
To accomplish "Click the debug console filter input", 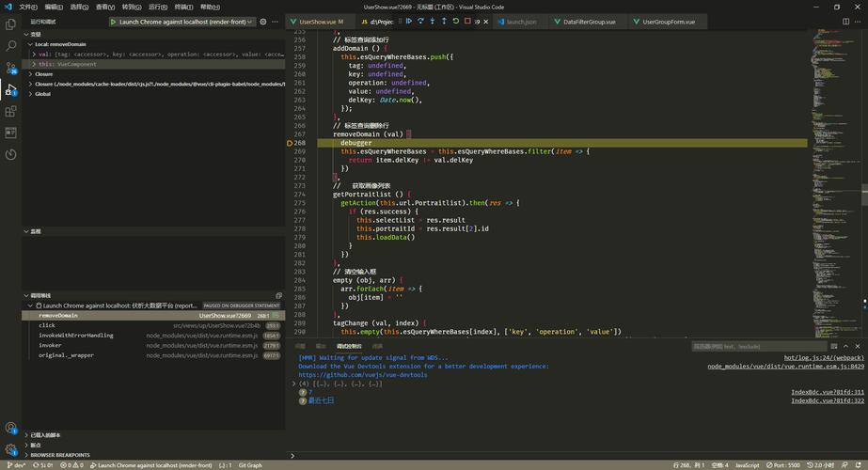I will coord(758,346).
